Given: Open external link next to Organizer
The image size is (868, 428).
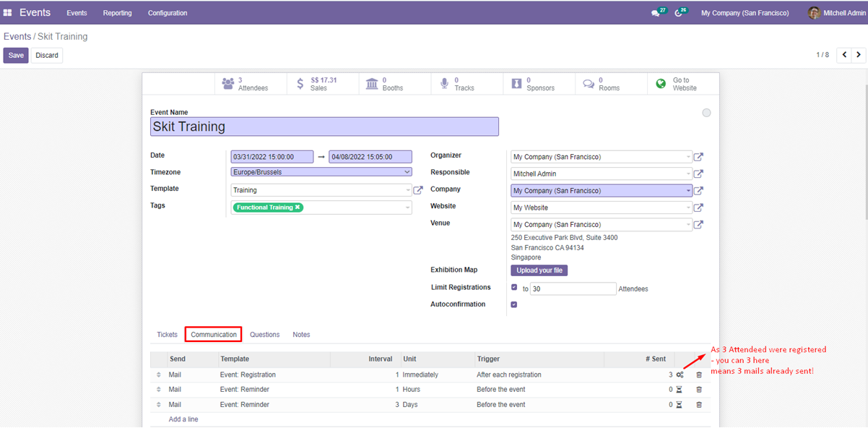Looking at the screenshot, I should point(698,157).
